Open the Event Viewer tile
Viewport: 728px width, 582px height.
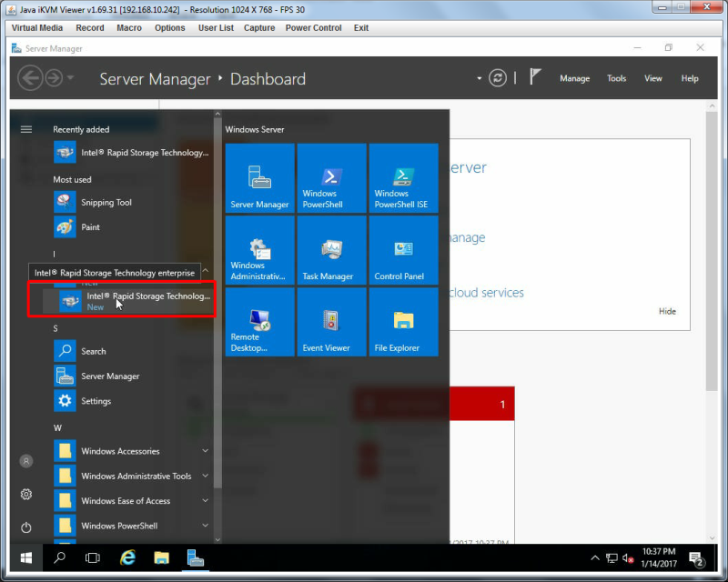331,322
